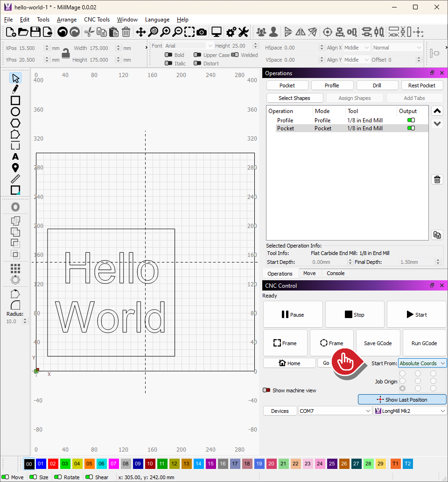The image size is (448, 482).
Task: Toggle the Bold font switch
Action: coord(168,55)
